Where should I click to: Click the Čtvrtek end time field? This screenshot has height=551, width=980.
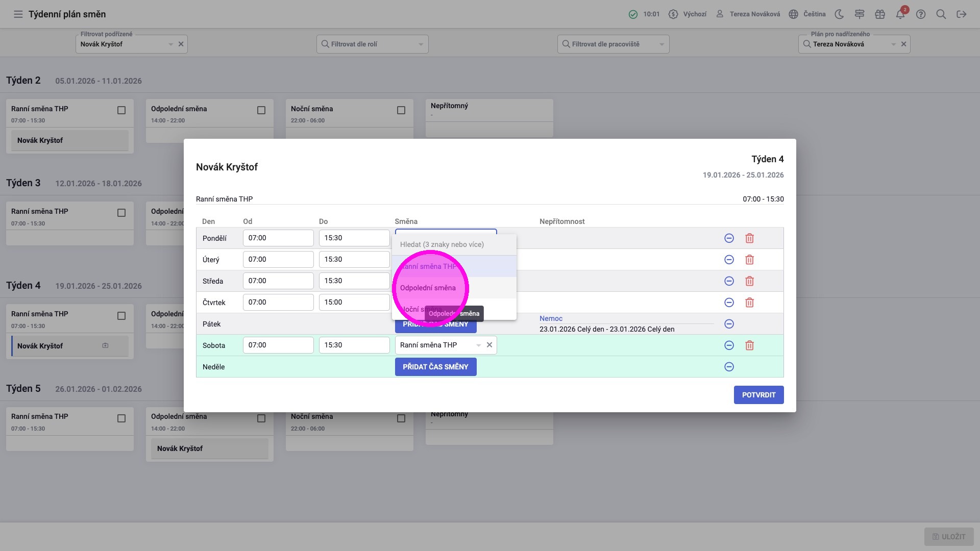pyautogui.click(x=354, y=303)
